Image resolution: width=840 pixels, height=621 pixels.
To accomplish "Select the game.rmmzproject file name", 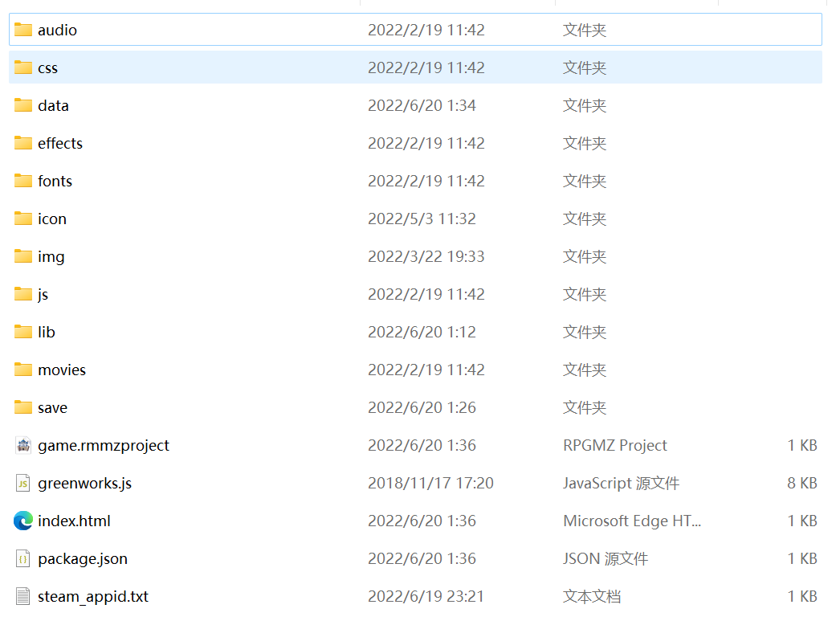I will point(104,445).
